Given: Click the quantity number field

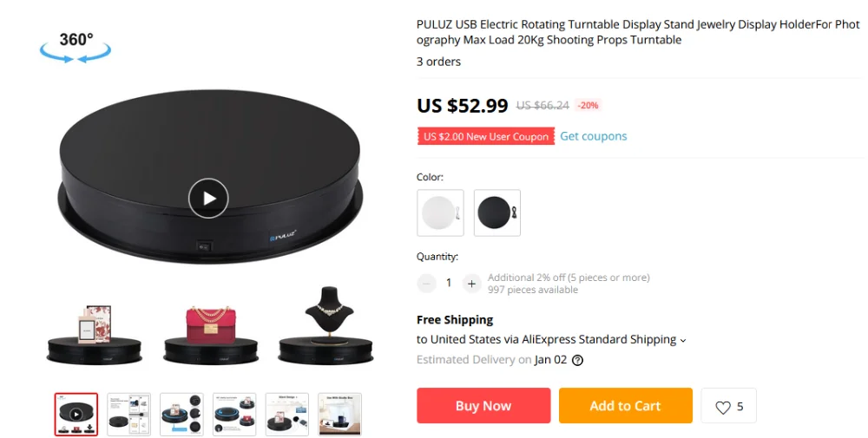Looking at the screenshot, I should 449,283.
